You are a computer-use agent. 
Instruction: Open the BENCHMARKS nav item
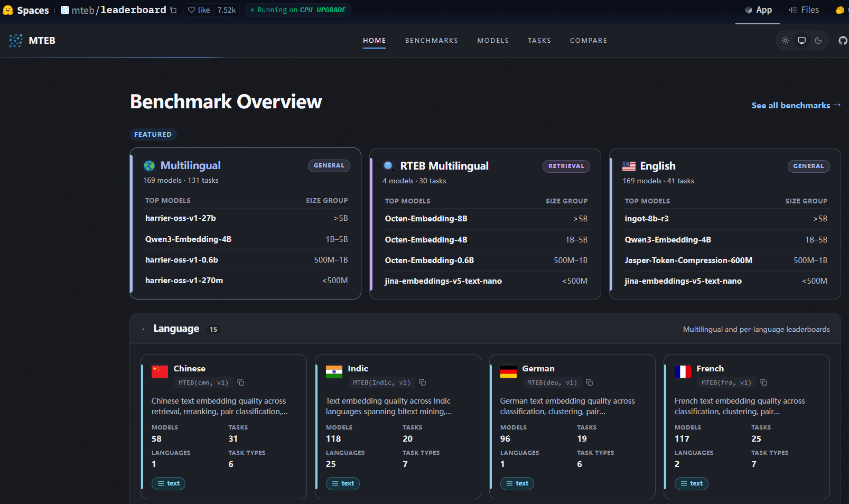tap(431, 41)
